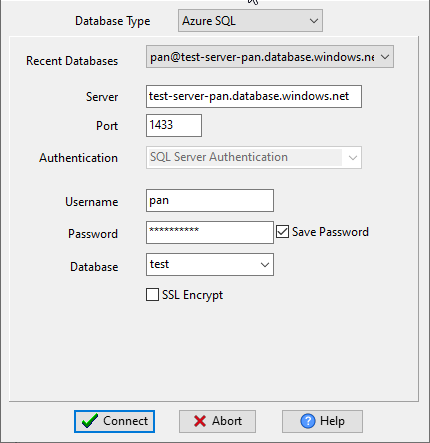
Task: Click the Help button label
Action: (x=332, y=421)
